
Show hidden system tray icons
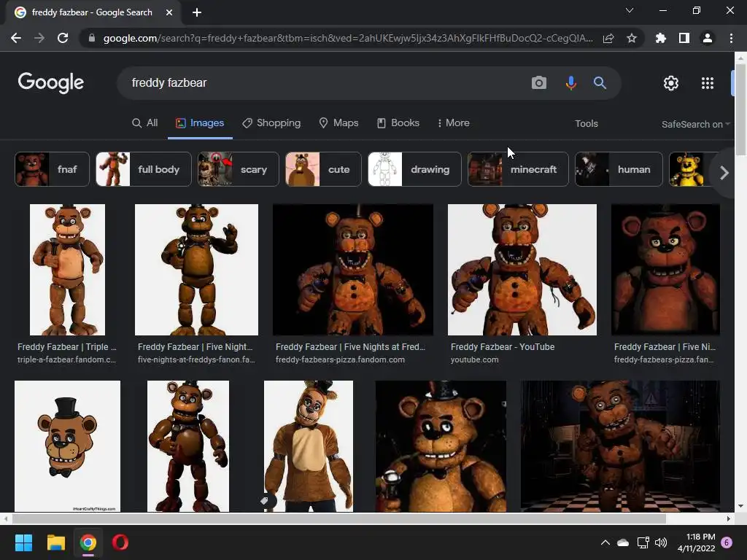(x=605, y=542)
